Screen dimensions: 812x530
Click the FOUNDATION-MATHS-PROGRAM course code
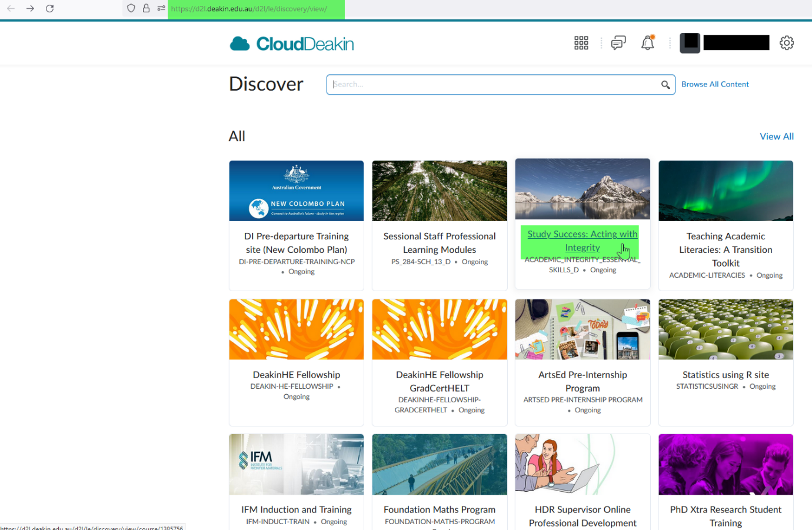[x=440, y=522]
